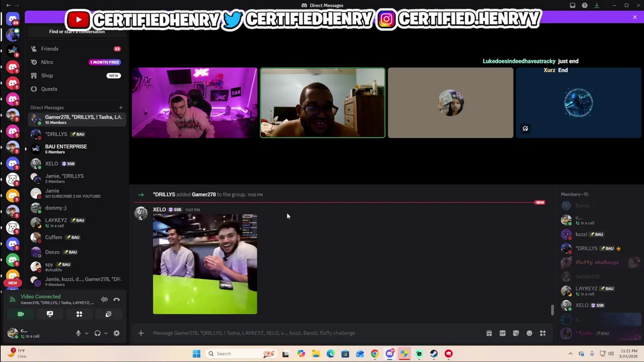Open the Nitro page
Screen dimensions: 644x362
click(76, 62)
